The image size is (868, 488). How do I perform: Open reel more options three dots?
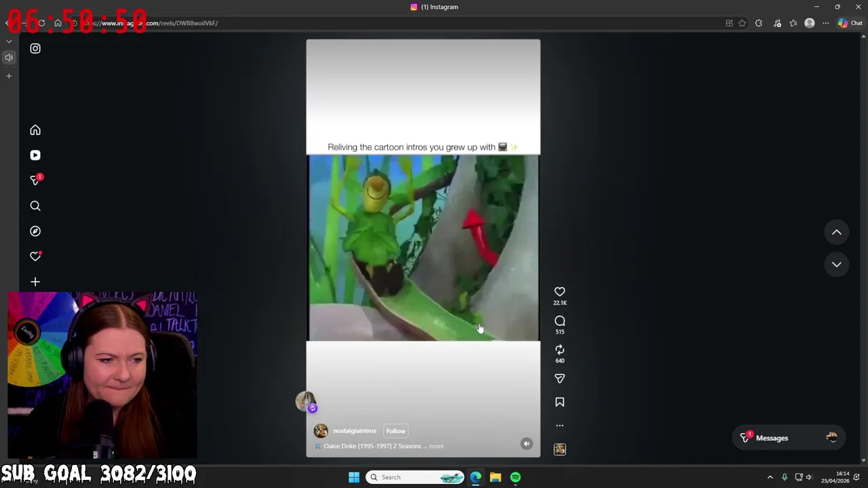[x=559, y=426]
